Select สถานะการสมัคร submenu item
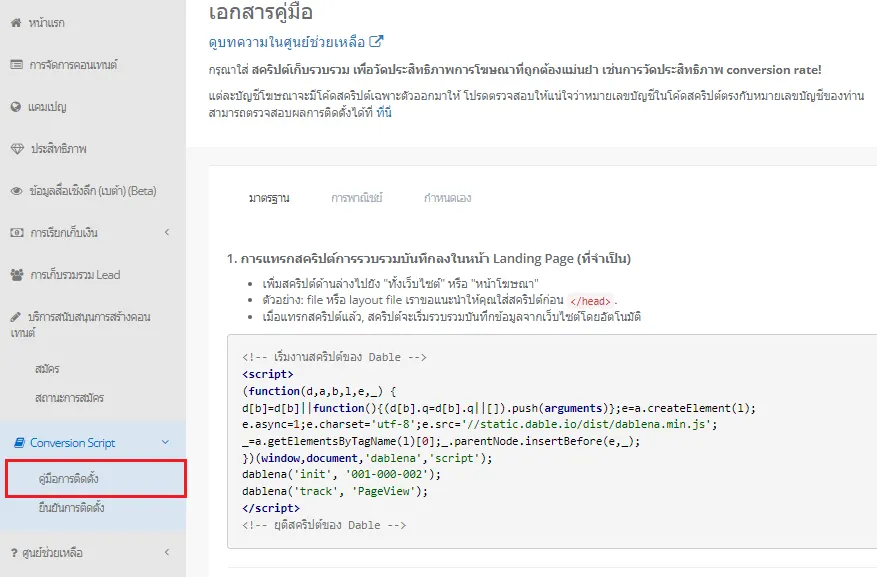The width and height of the screenshot is (877, 577). pyautogui.click(x=69, y=398)
